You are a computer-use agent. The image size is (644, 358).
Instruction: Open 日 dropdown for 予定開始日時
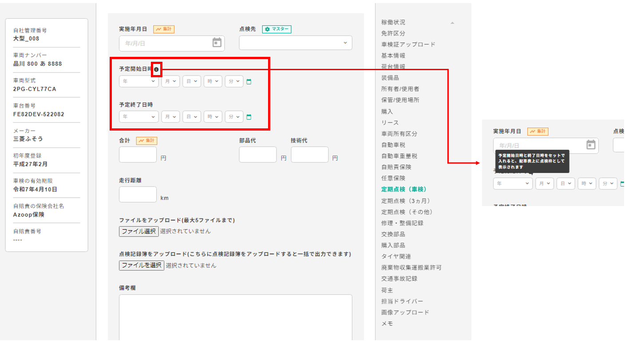click(x=192, y=81)
